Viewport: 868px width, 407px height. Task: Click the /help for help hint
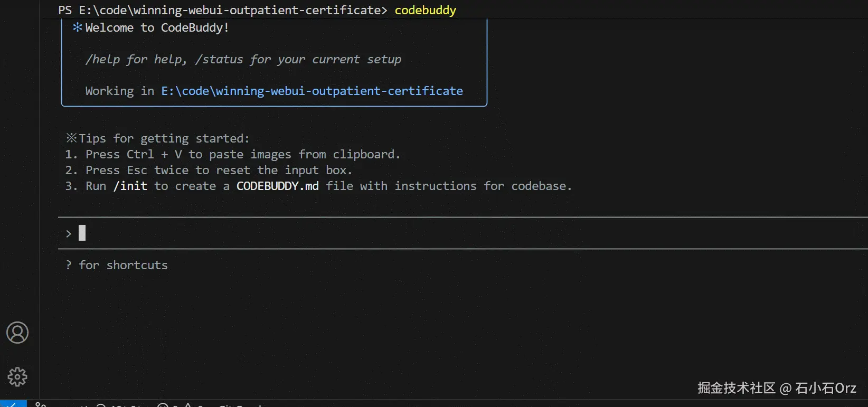[136, 59]
